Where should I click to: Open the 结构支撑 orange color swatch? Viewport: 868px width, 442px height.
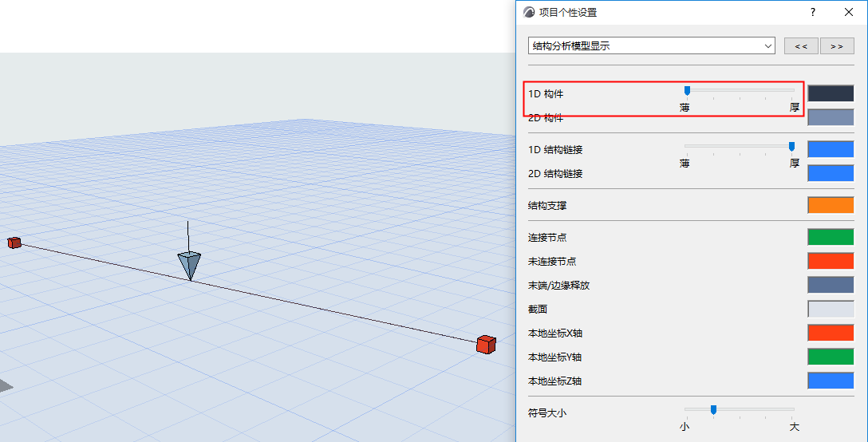831,206
